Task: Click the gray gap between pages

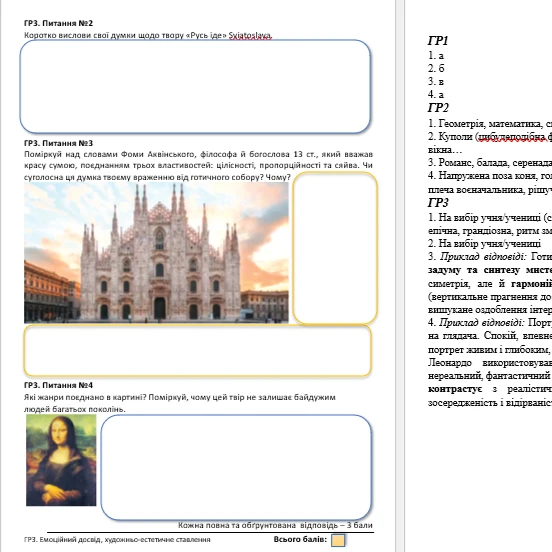Action: point(400,276)
